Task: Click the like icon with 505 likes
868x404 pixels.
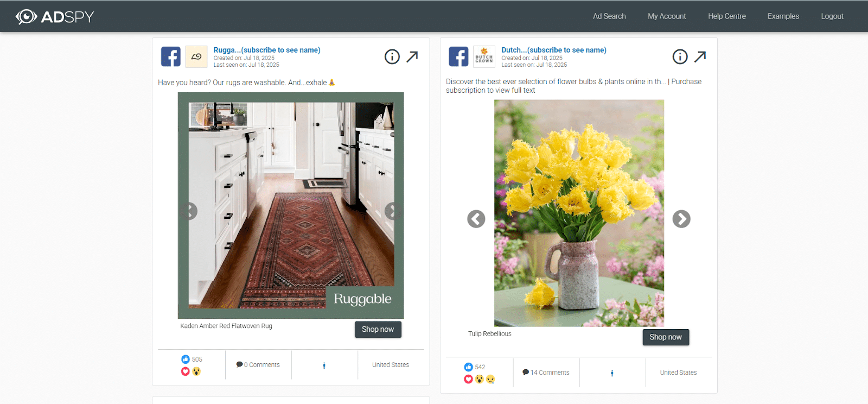Action: [186, 359]
